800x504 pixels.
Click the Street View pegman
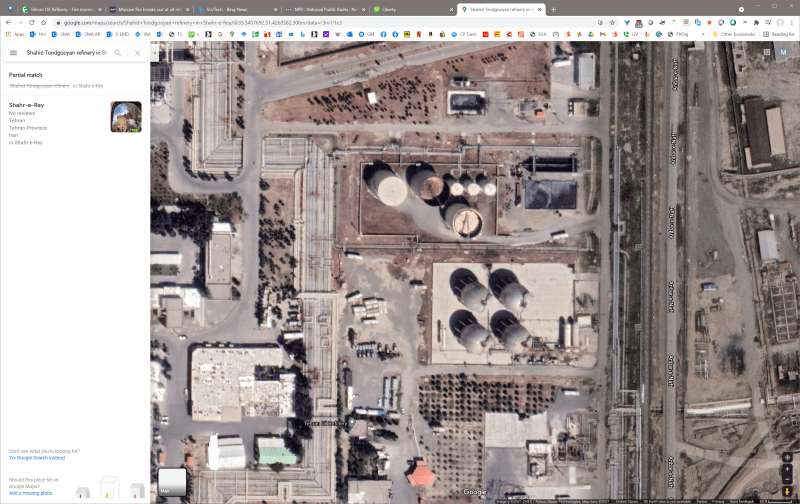pyautogui.click(x=787, y=491)
